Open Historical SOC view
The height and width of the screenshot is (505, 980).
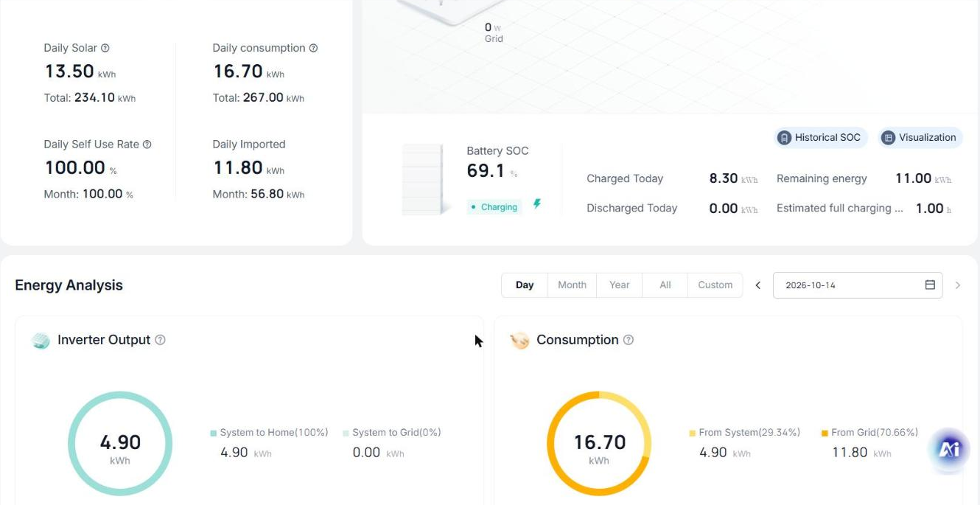[x=821, y=137]
